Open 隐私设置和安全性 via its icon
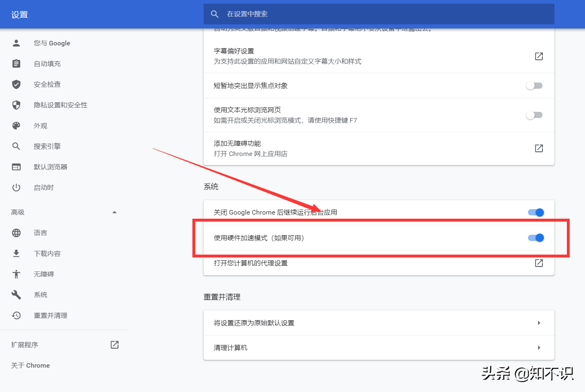The height and width of the screenshot is (392, 585). click(16, 105)
